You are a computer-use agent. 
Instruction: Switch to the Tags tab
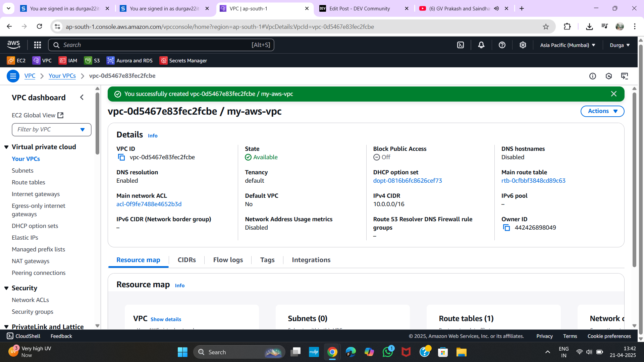[267, 260]
